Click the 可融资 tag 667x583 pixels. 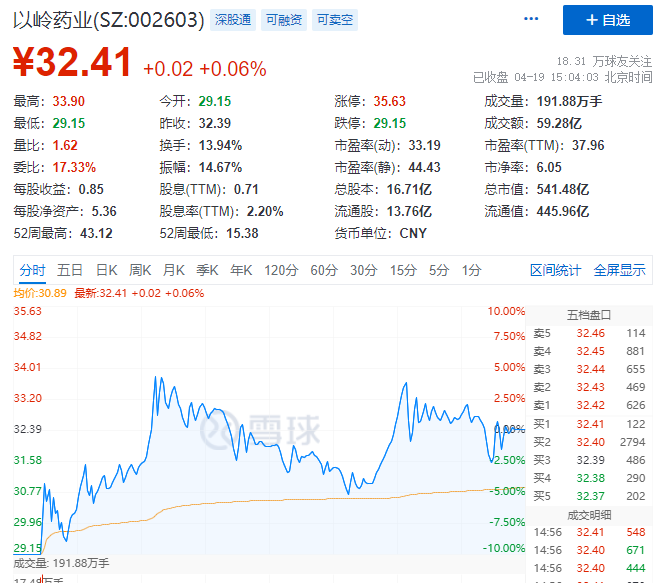[284, 20]
